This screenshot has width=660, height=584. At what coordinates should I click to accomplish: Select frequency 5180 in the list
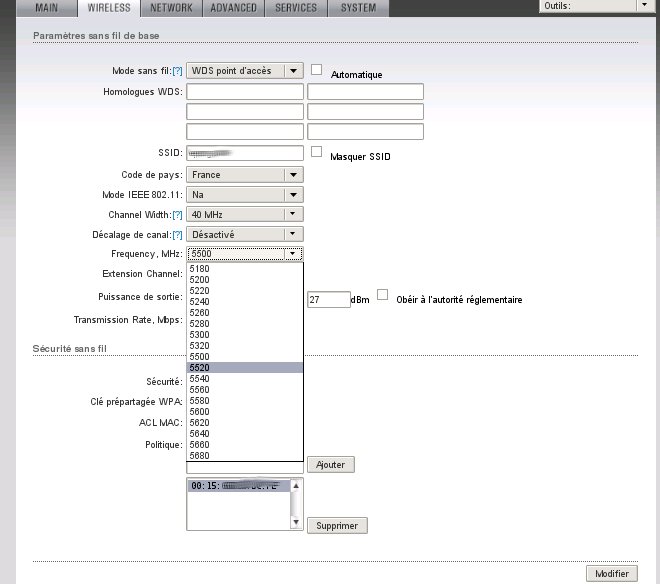[x=245, y=269]
